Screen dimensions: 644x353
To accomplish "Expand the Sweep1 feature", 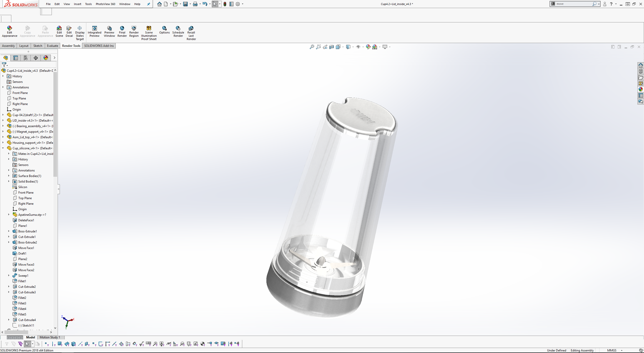I will pyautogui.click(x=9, y=275).
